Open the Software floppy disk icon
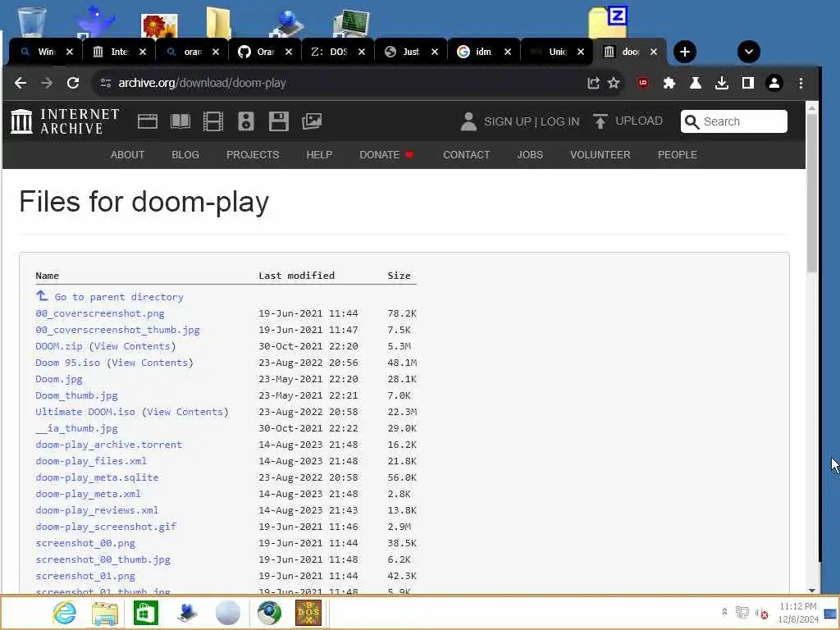 click(279, 121)
